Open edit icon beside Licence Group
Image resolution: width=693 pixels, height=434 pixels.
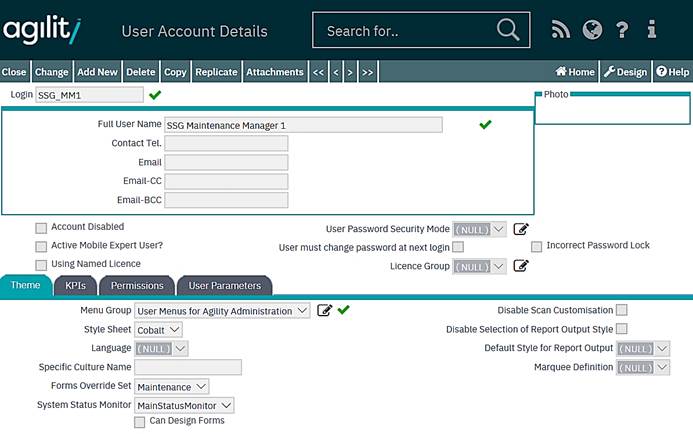pos(521,266)
